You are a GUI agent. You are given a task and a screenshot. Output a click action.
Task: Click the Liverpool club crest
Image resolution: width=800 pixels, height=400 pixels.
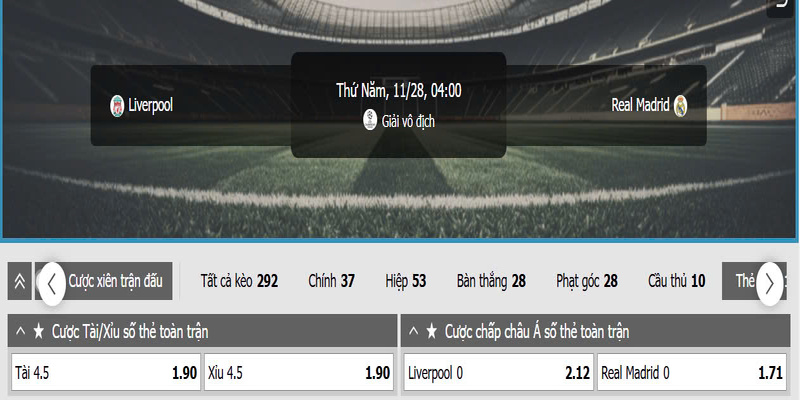pos(117,105)
